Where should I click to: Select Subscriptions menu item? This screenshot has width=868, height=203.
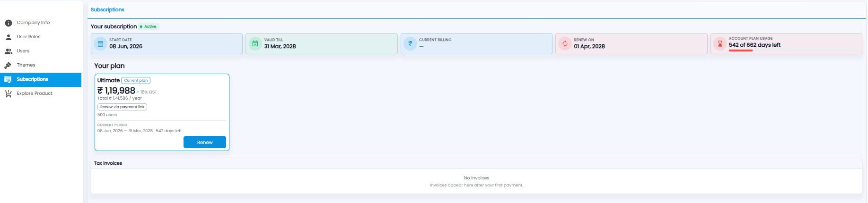click(x=41, y=79)
